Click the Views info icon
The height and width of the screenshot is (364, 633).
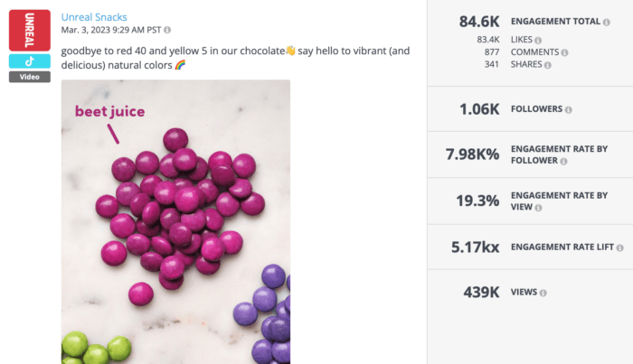click(543, 293)
